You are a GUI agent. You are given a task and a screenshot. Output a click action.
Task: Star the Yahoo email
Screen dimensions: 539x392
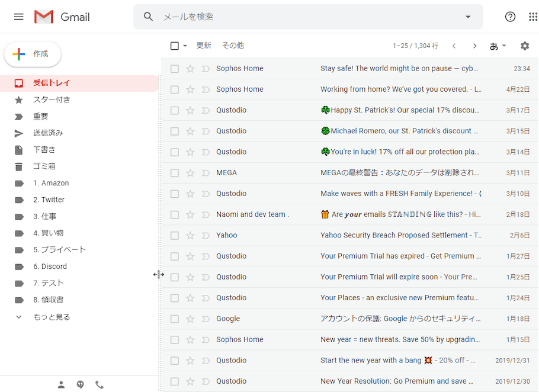click(190, 235)
